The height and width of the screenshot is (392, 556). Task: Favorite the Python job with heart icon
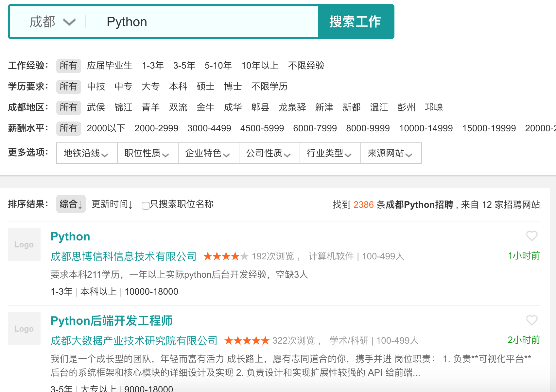click(531, 236)
